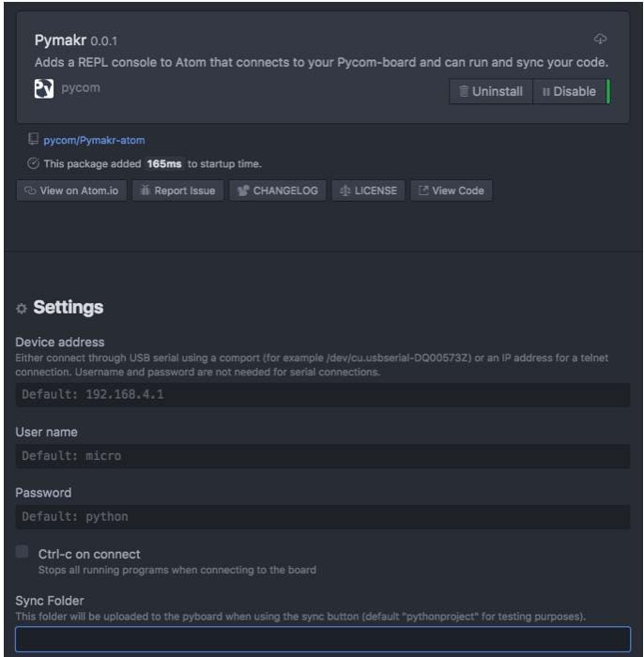Open the CHANGELOG
644x657 pixels.
coord(278,191)
